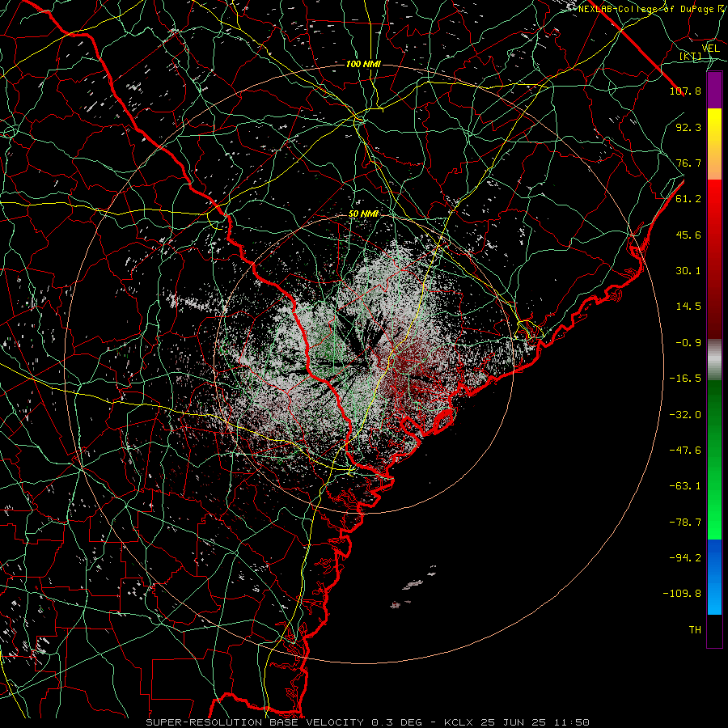Click the -32.0 velocity scale value

click(x=685, y=415)
